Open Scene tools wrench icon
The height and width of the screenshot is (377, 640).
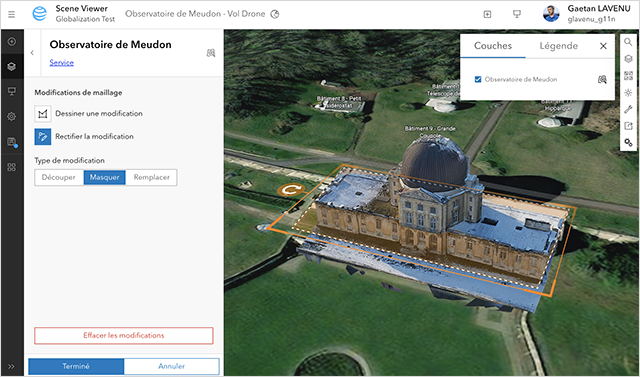tap(628, 109)
